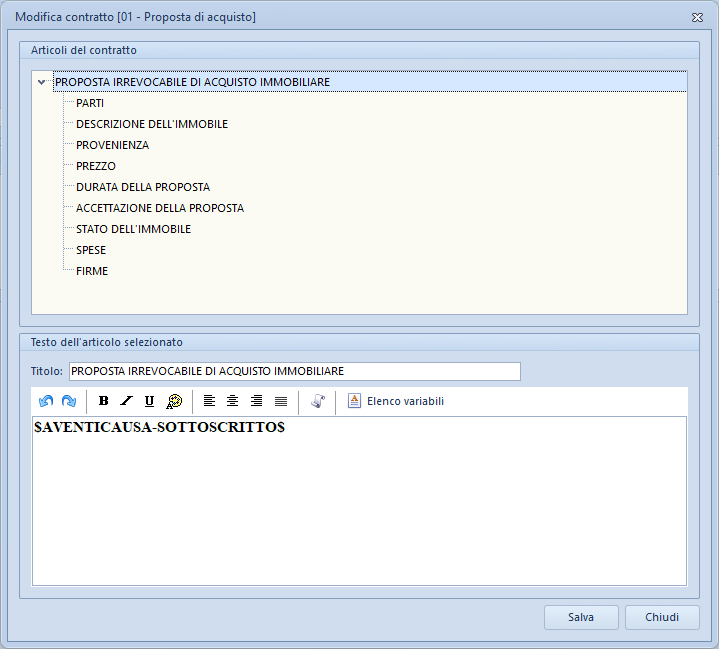This screenshot has width=719, height=649.
Task: Click the Titolo text field
Action: coord(294,371)
